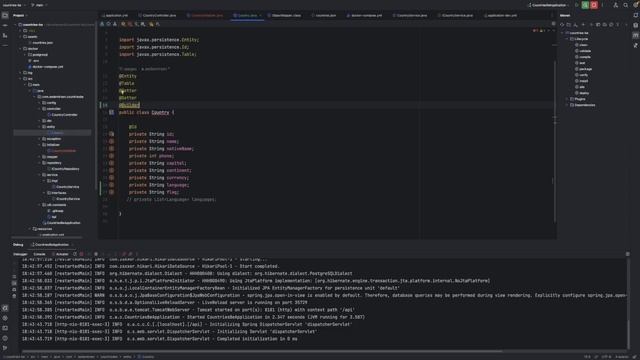Click the rerun icon in debug toolbar
The height and width of the screenshot is (360, 640).
(75, 254)
